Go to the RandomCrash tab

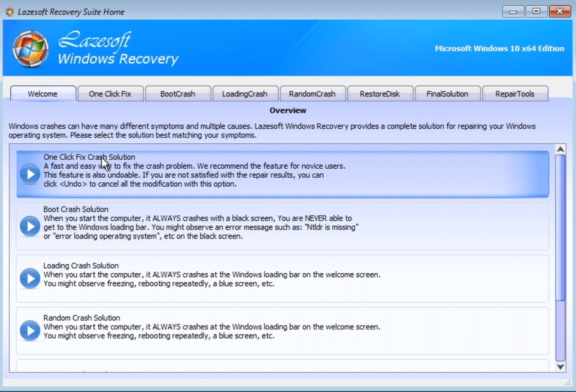[312, 93]
